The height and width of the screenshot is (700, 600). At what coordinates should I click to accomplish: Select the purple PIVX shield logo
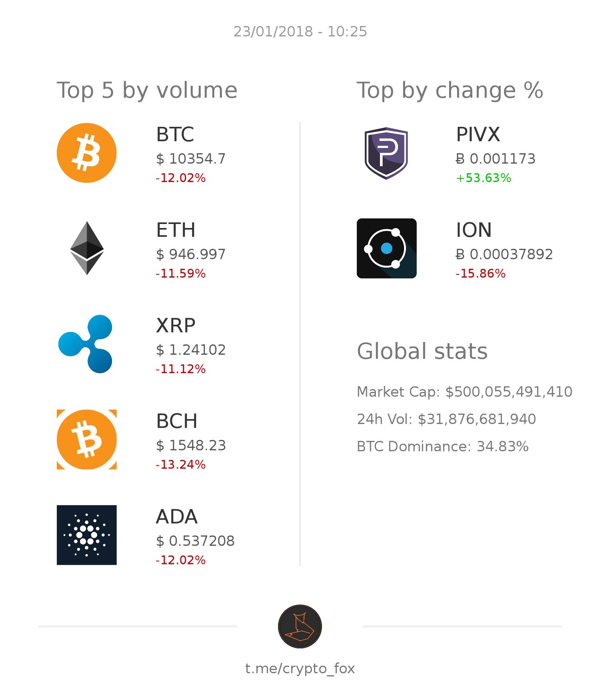(386, 153)
